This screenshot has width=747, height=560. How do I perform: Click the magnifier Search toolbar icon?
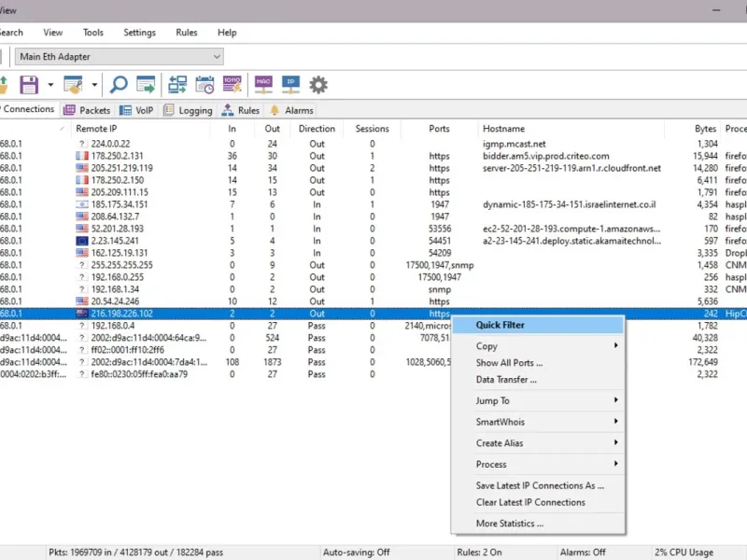pyautogui.click(x=119, y=85)
